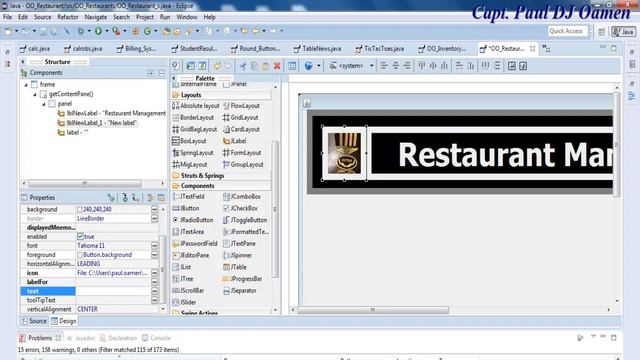Image resolution: width=640 pixels, height=360 pixels.
Task: Click Externalize strings globe icon
Action: click(309, 66)
